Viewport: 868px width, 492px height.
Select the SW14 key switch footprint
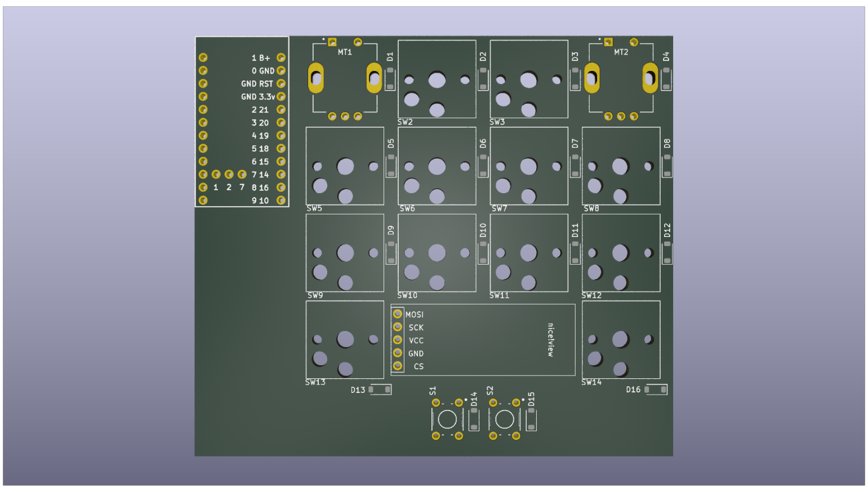[x=621, y=339]
